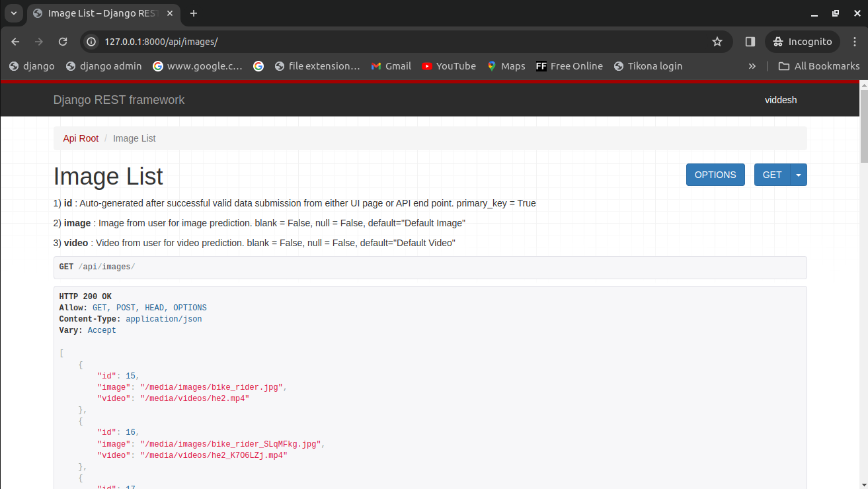Minimize the browser window
This screenshot has width=868, height=489.
(816, 13)
